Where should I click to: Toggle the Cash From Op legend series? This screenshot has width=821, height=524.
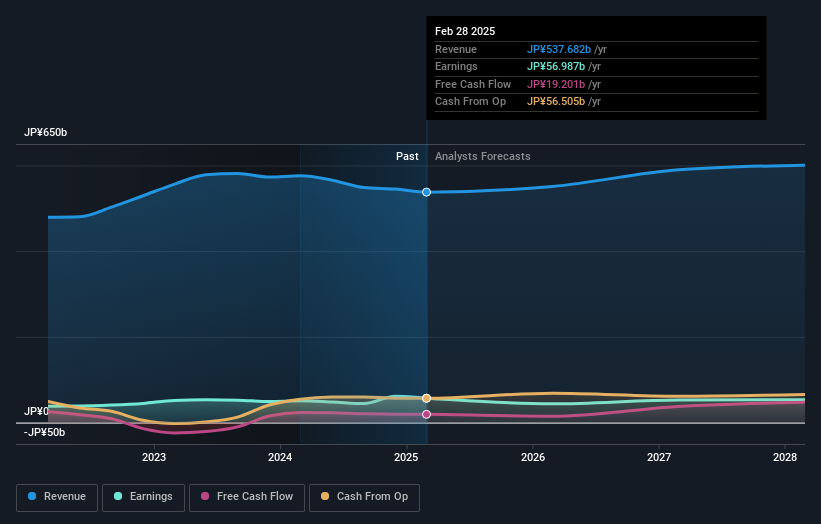pos(364,497)
